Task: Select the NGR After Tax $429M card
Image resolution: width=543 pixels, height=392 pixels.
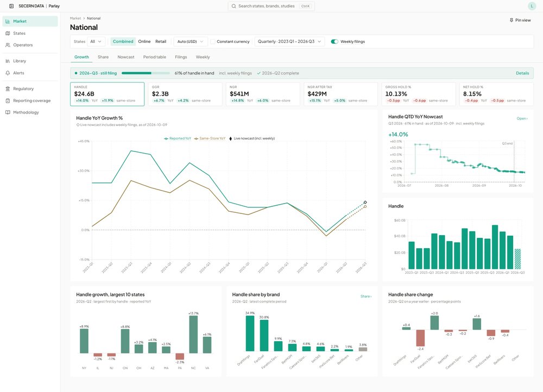Action: [x=341, y=94]
